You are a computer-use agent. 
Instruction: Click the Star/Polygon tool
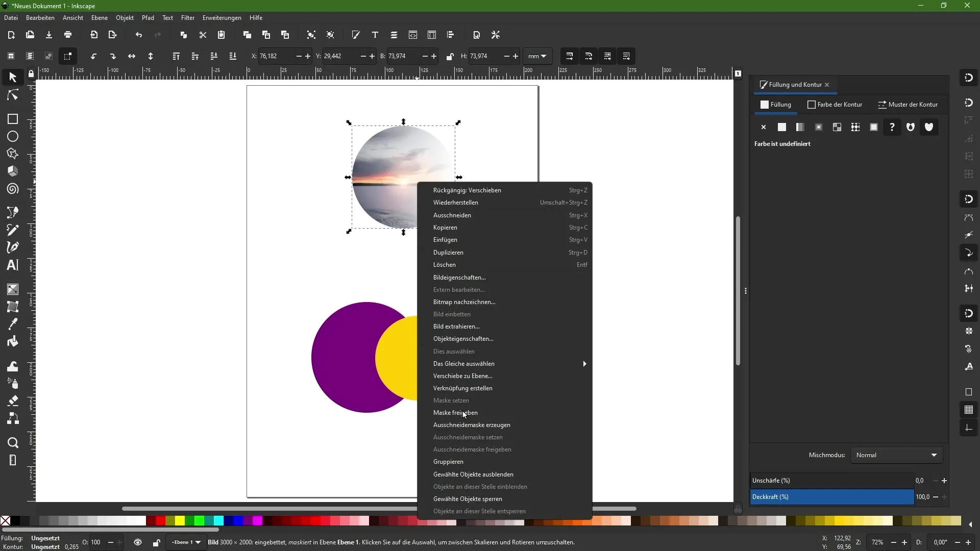12,154
